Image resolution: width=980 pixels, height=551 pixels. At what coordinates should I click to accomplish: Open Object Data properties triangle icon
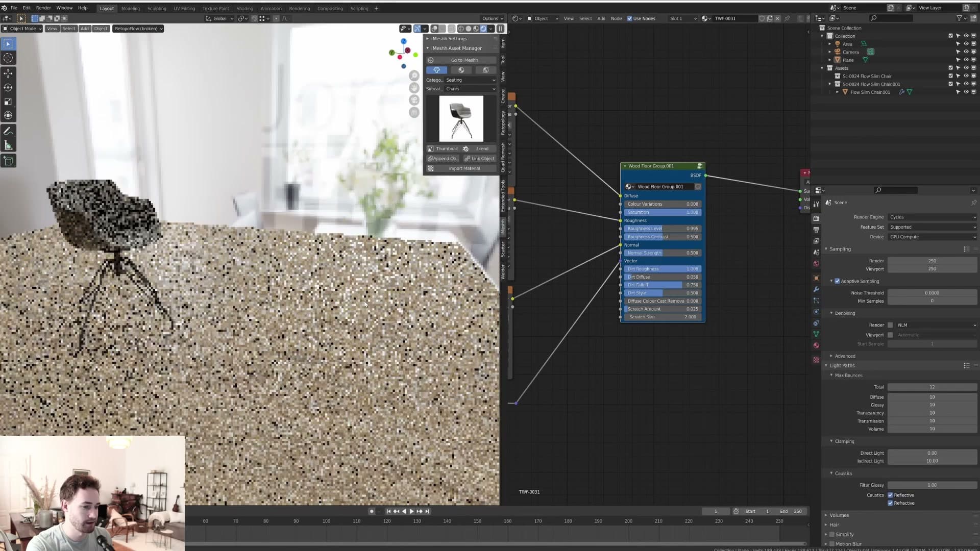(816, 334)
